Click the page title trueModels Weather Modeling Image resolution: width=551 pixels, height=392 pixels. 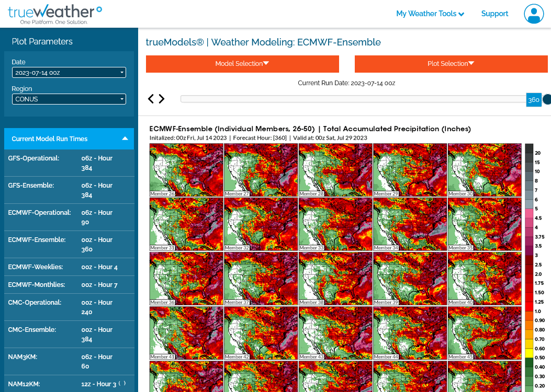[263, 42]
